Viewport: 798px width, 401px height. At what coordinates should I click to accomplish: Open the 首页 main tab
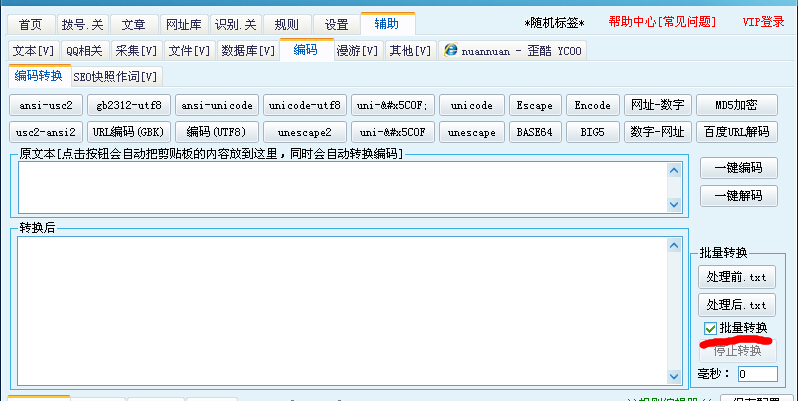click(x=31, y=24)
